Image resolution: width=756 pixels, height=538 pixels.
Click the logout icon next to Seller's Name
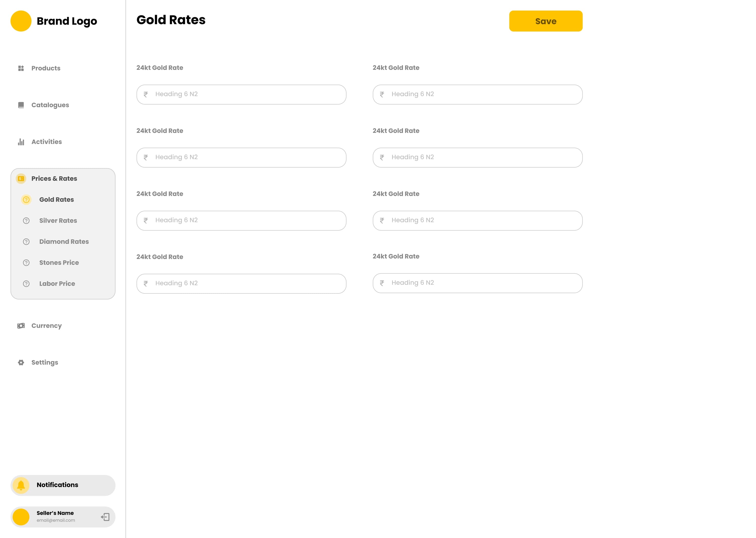pos(105,517)
